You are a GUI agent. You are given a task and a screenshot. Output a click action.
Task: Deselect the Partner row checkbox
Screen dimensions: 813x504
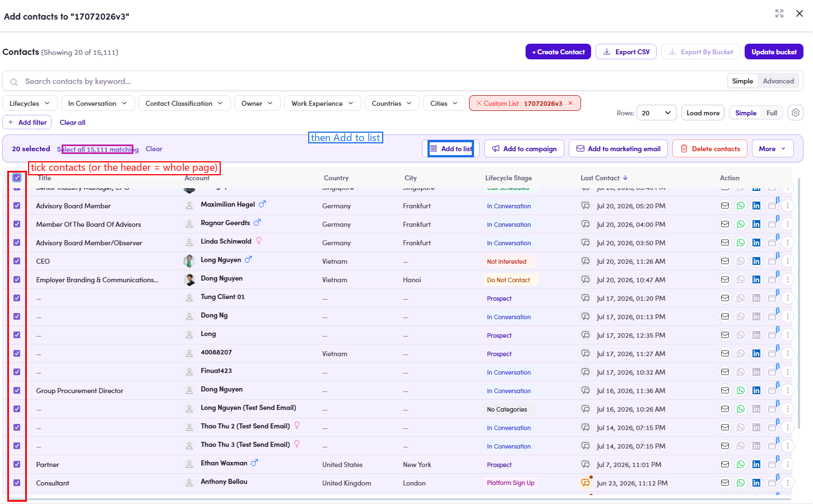(x=17, y=464)
